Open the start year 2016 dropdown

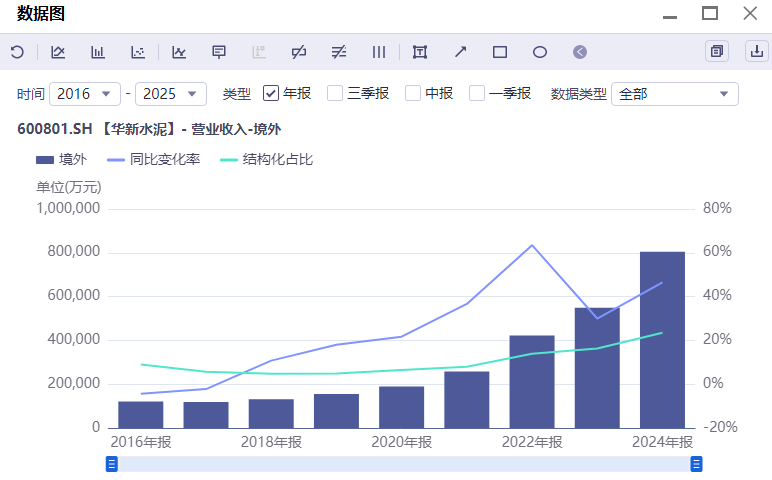(x=84, y=94)
